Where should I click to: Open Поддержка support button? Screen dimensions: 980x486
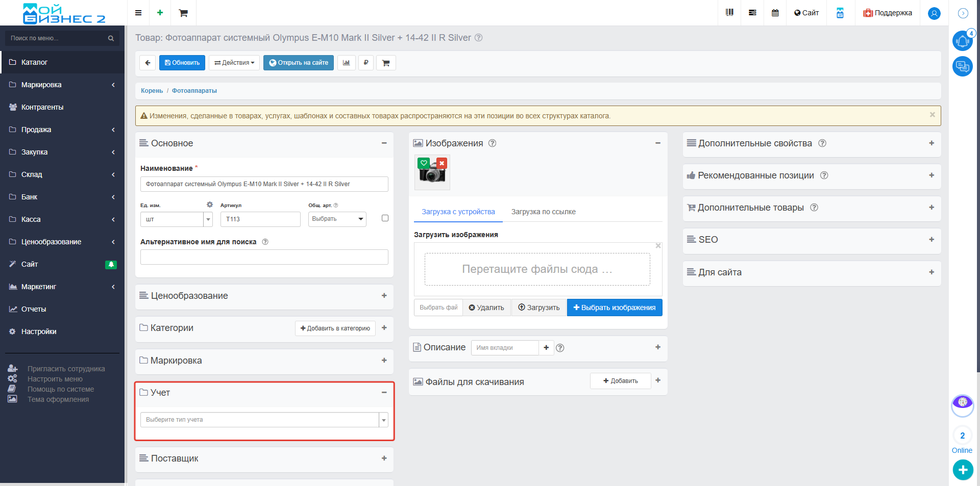click(x=888, y=13)
